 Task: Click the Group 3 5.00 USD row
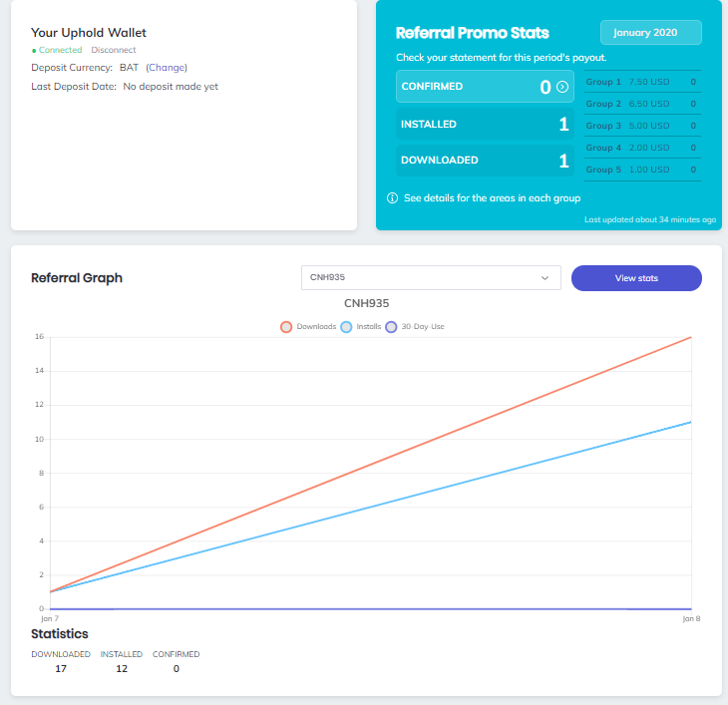pos(640,126)
